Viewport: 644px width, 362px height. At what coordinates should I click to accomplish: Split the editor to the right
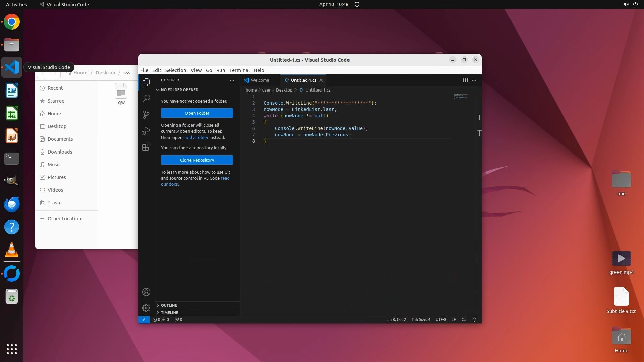click(x=465, y=80)
